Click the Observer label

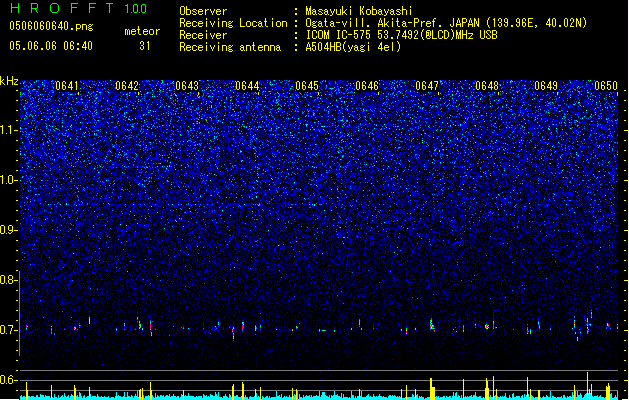(203, 11)
